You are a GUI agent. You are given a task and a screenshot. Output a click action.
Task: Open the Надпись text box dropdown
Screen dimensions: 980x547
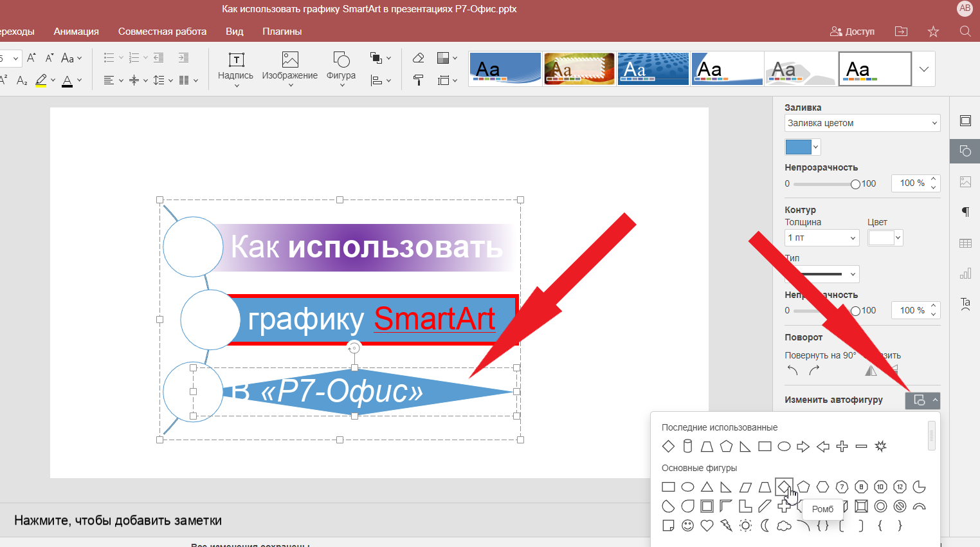click(236, 68)
